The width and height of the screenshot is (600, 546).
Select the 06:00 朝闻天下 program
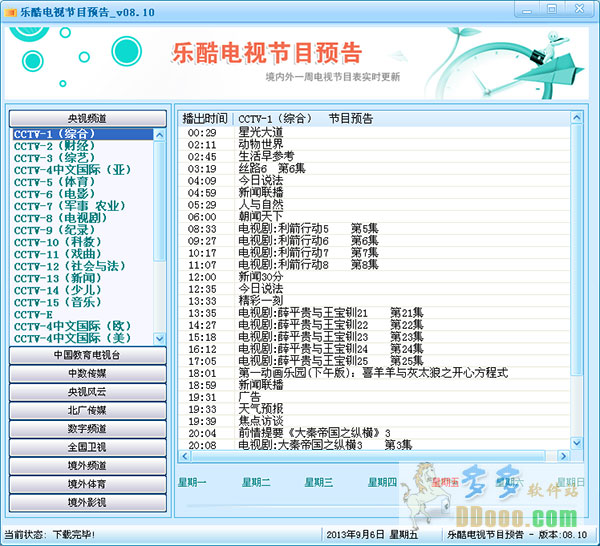(374, 217)
